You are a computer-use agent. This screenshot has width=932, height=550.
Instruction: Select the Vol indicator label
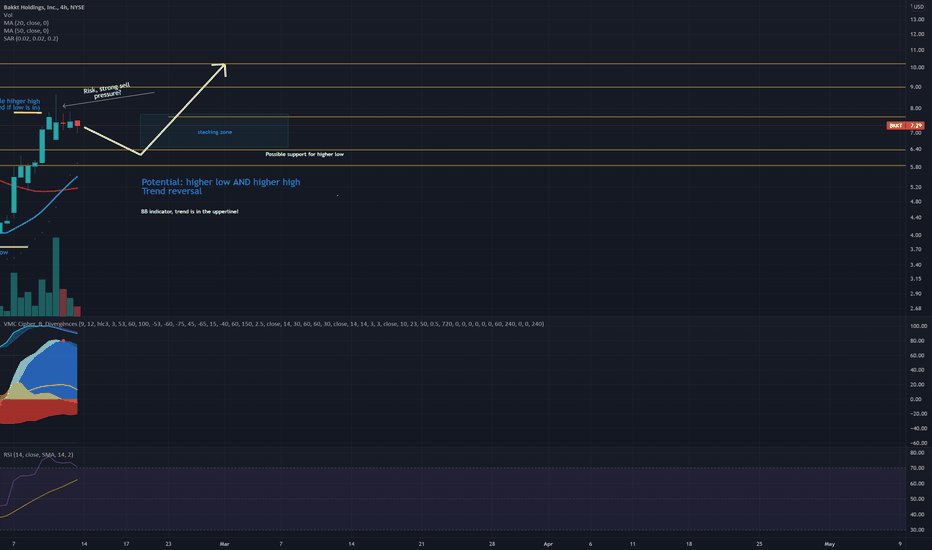pyautogui.click(x=8, y=15)
